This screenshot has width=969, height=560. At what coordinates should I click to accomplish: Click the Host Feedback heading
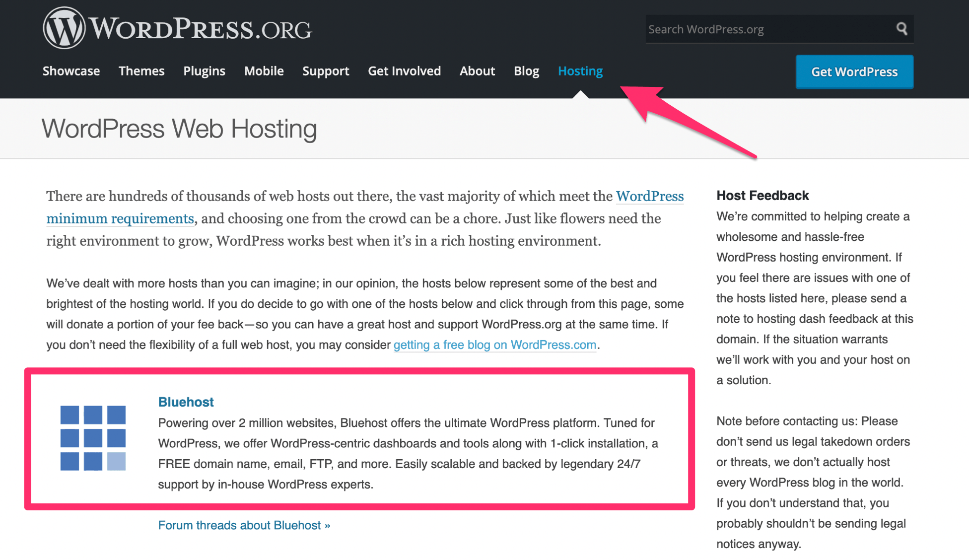coord(762,196)
